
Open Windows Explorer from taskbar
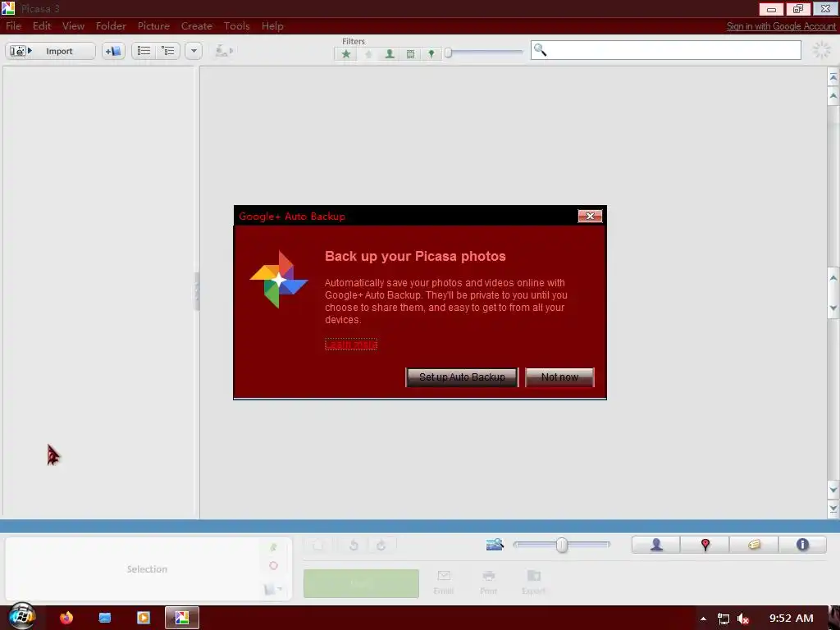click(105, 618)
